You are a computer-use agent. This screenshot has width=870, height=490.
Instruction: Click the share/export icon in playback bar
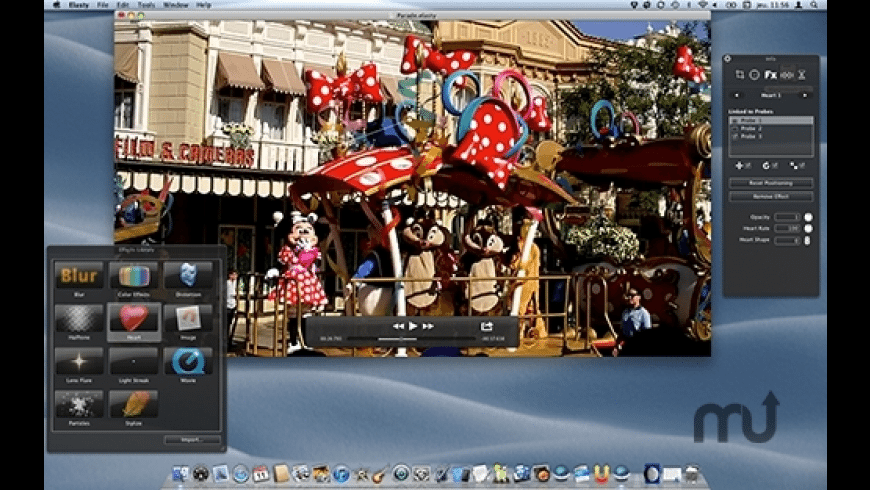tap(487, 326)
